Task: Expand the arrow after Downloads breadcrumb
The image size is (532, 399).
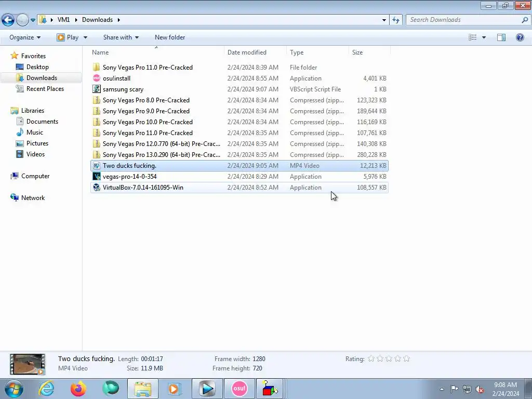Action: click(x=119, y=20)
